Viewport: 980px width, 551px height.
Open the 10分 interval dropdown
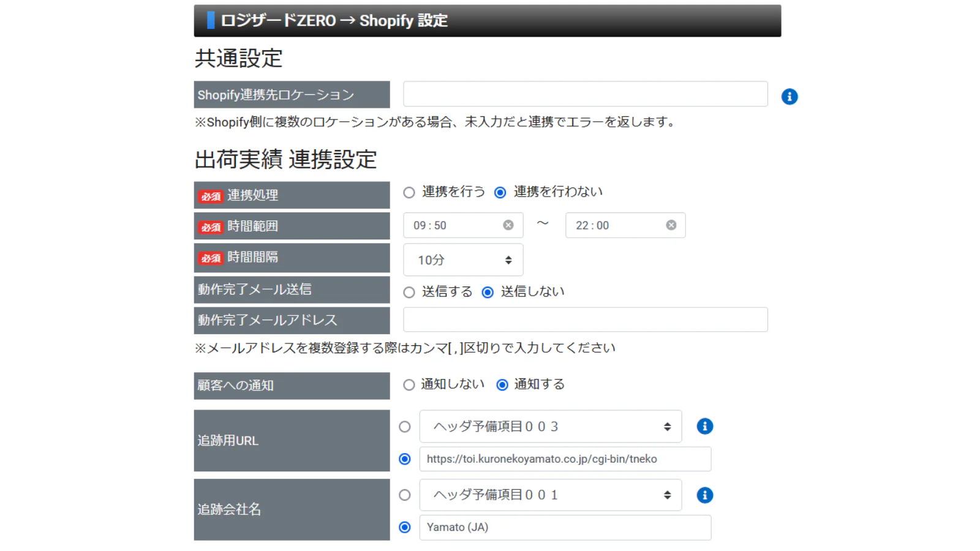point(463,260)
